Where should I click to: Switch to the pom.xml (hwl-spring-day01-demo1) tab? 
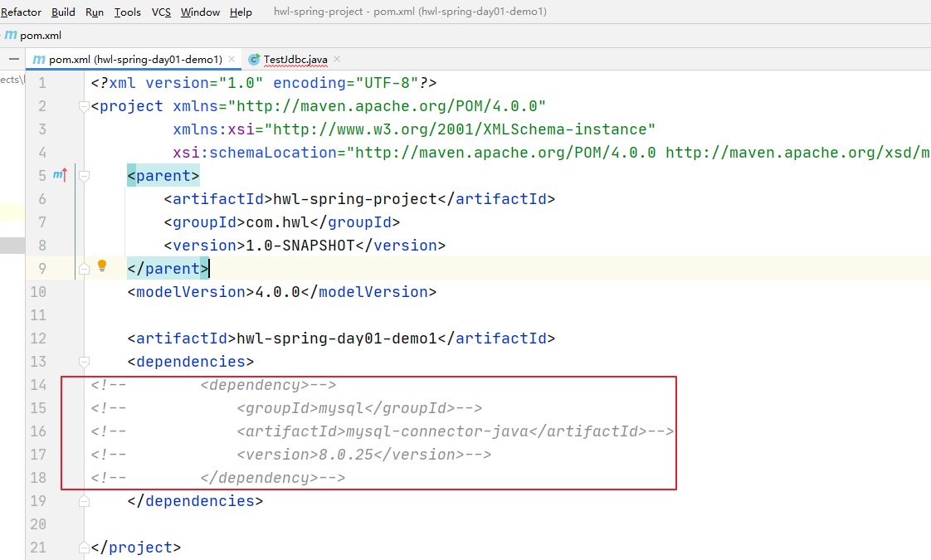(x=134, y=60)
